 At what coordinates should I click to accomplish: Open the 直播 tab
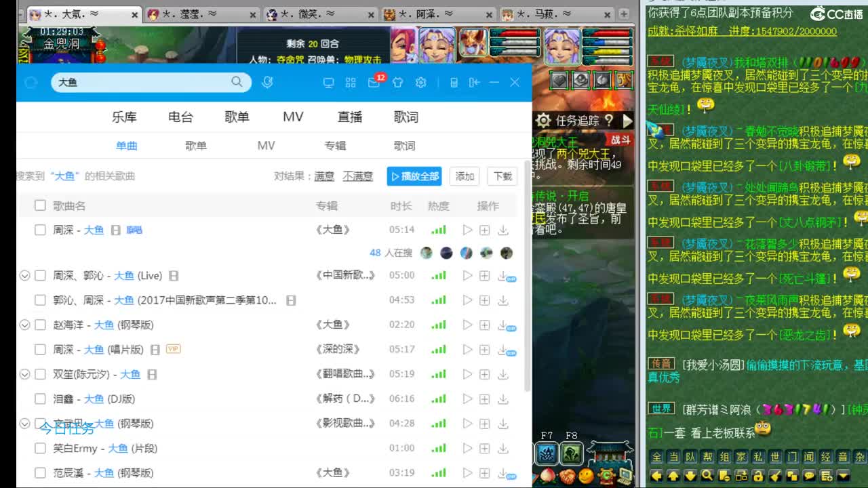pos(350,117)
